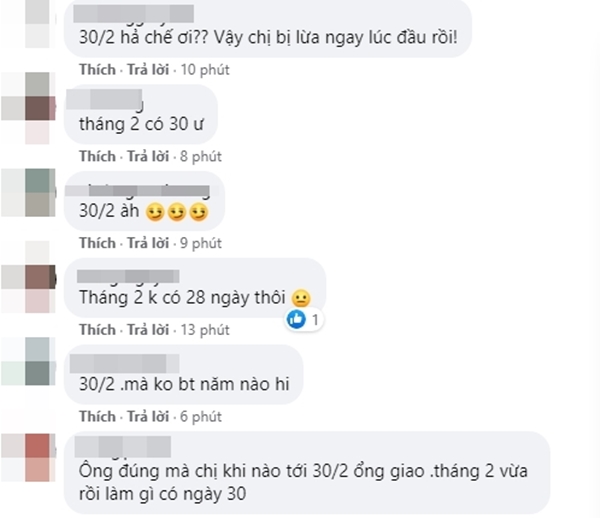Image resolution: width=600 pixels, height=518 pixels.
Task: Reply to the "30/2 àh" comment
Action: (x=148, y=243)
